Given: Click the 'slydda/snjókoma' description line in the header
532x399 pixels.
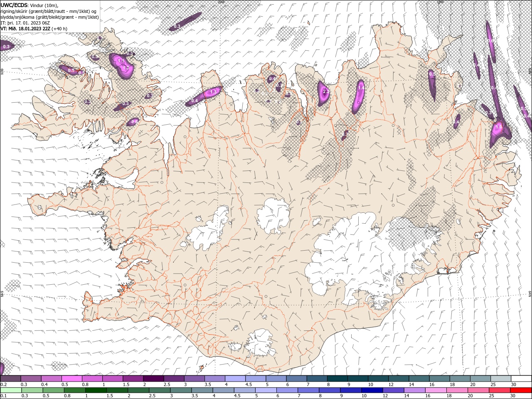Looking at the screenshot, I should click(50, 17).
